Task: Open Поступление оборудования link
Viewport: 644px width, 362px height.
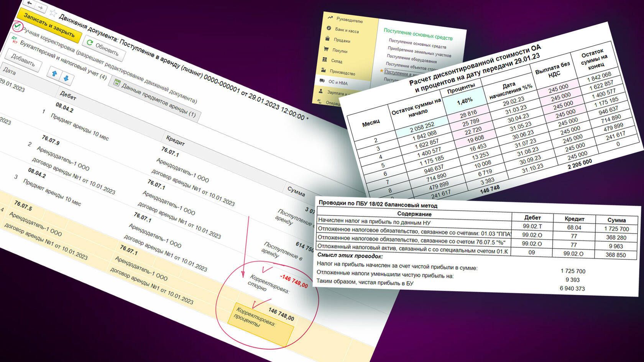Action: pyautogui.click(x=412, y=58)
